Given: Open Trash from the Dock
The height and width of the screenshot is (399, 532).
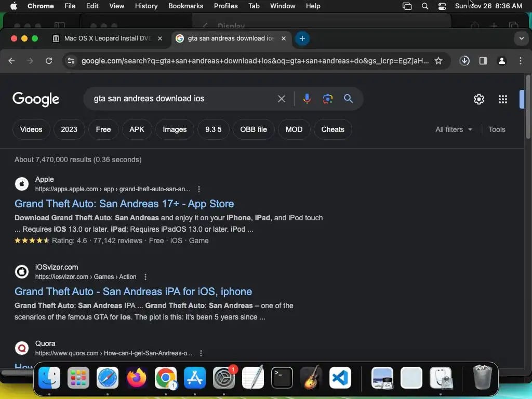Looking at the screenshot, I should [482, 377].
